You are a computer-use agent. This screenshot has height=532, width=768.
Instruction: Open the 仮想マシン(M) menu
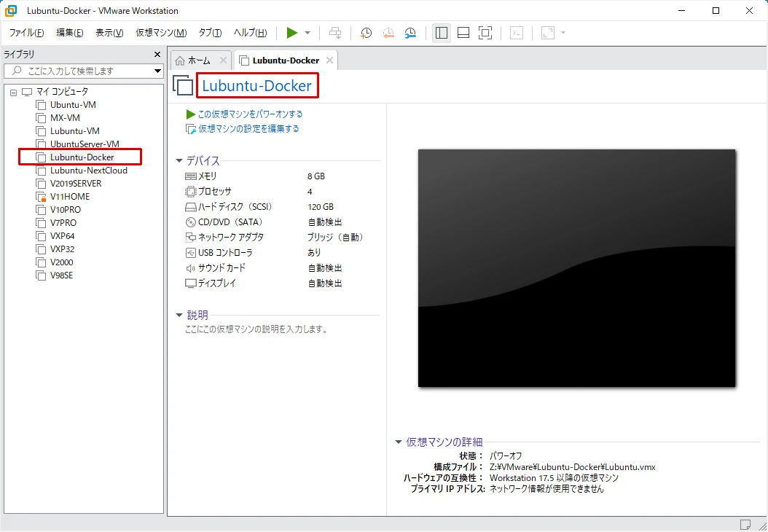(160, 33)
